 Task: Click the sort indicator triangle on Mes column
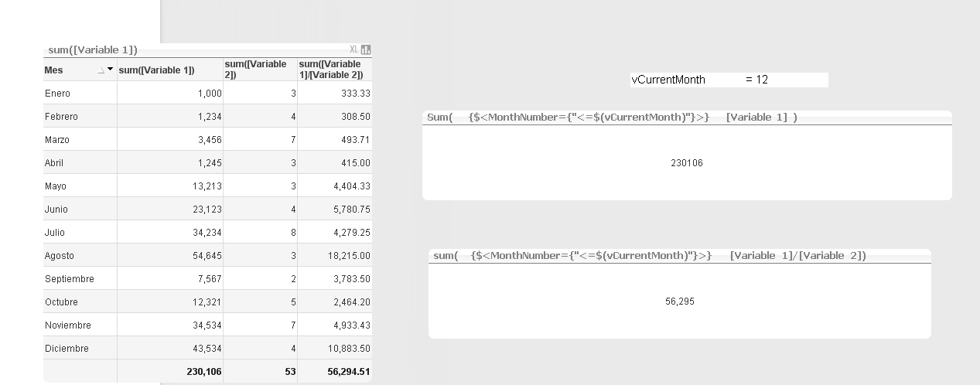[101, 70]
